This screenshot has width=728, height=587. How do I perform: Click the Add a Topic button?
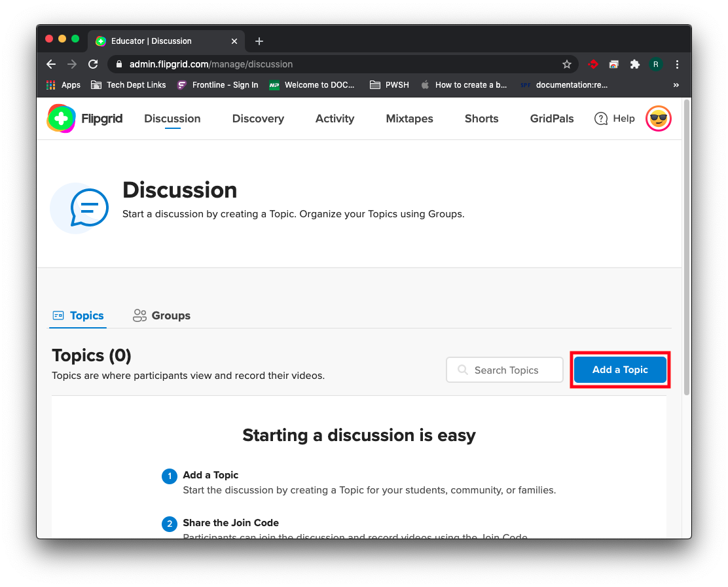click(620, 370)
